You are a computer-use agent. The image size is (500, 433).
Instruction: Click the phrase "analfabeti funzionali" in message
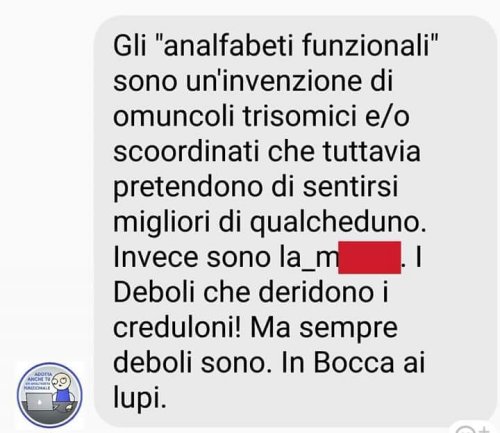(296, 46)
